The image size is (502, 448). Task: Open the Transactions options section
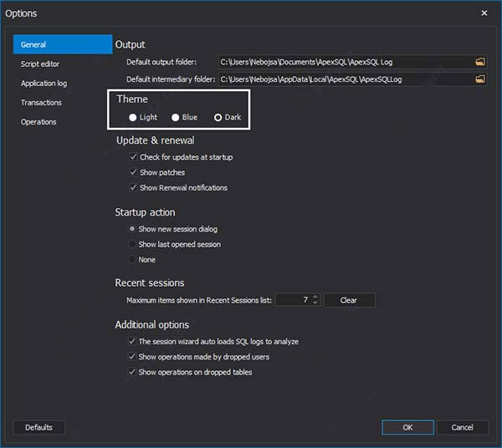41,103
